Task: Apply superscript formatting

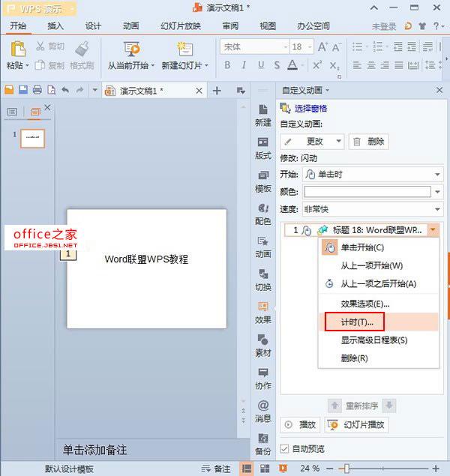Action: coord(317,65)
